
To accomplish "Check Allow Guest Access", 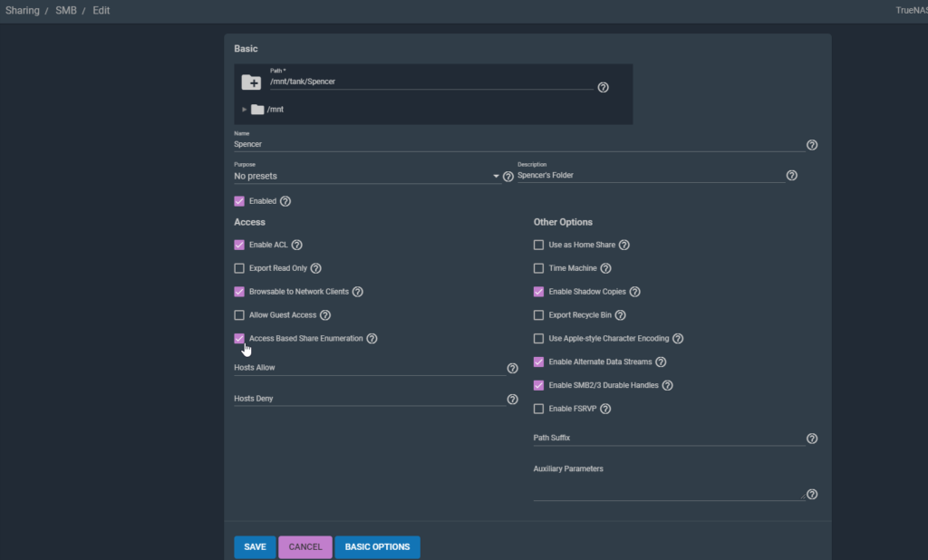I will point(239,315).
